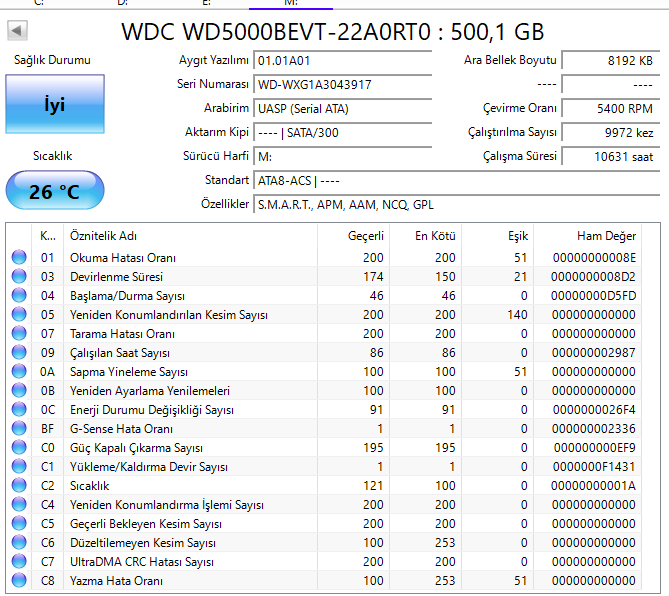Select the Çalışılan Saat Sayısı row name
The image size is (669, 596).
point(120,353)
